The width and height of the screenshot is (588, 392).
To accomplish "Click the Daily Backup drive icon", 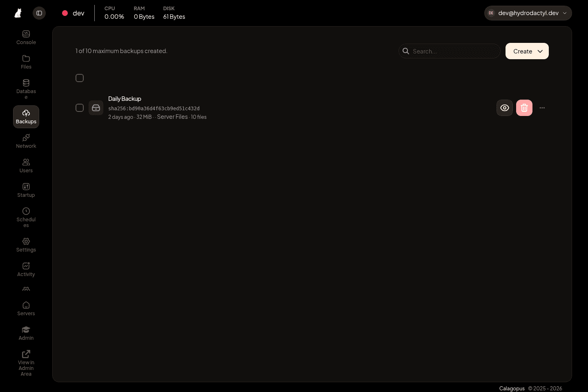I will coord(96,108).
